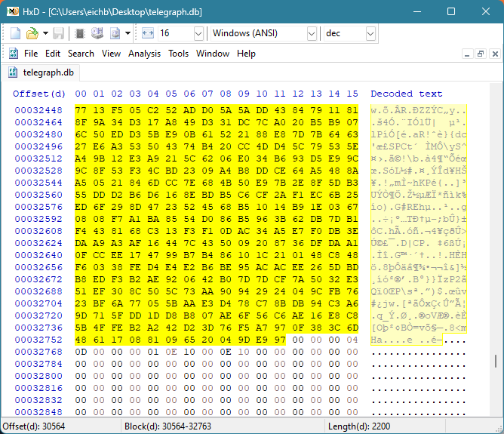Click decoded text of row 00032752
This screenshot has height=434, width=504.
click(419, 340)
